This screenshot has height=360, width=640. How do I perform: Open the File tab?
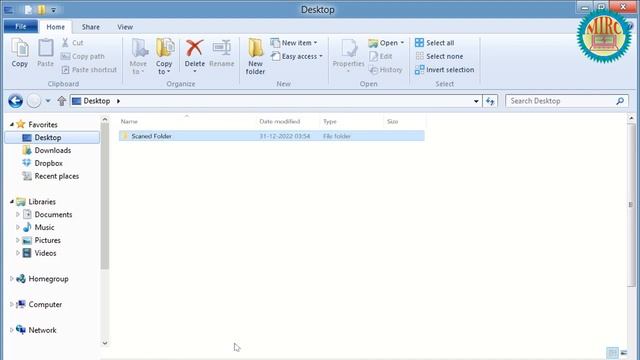click(21, 27)
